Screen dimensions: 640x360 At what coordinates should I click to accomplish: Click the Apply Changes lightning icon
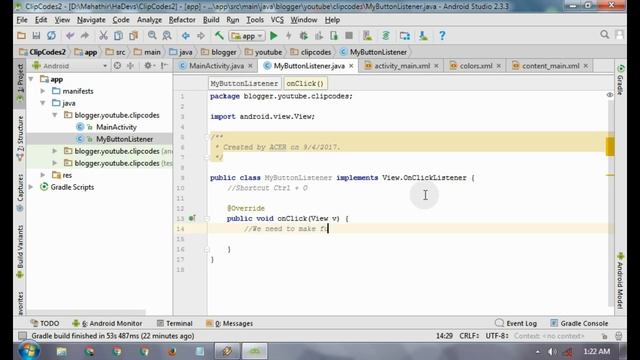coord(289,36)
